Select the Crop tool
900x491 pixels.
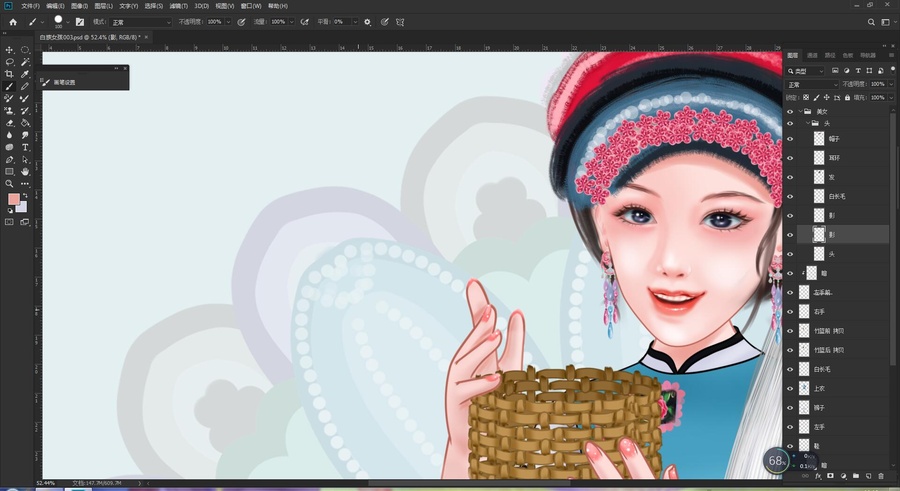click(9, 74)
